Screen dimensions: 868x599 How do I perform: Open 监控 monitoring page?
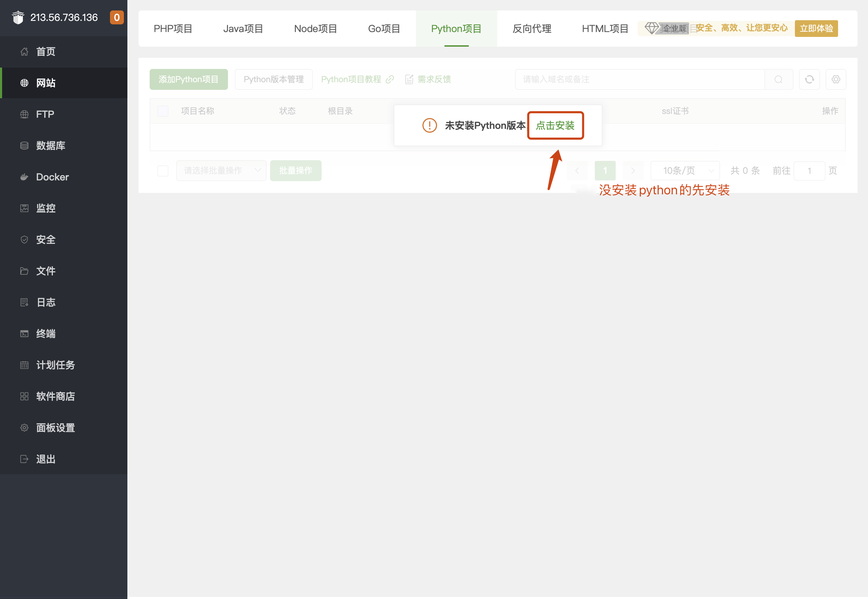coord(64,208)
